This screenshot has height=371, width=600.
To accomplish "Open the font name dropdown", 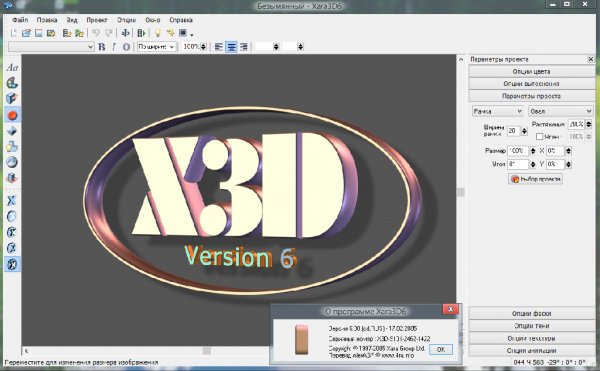I will tap(51, 47).
